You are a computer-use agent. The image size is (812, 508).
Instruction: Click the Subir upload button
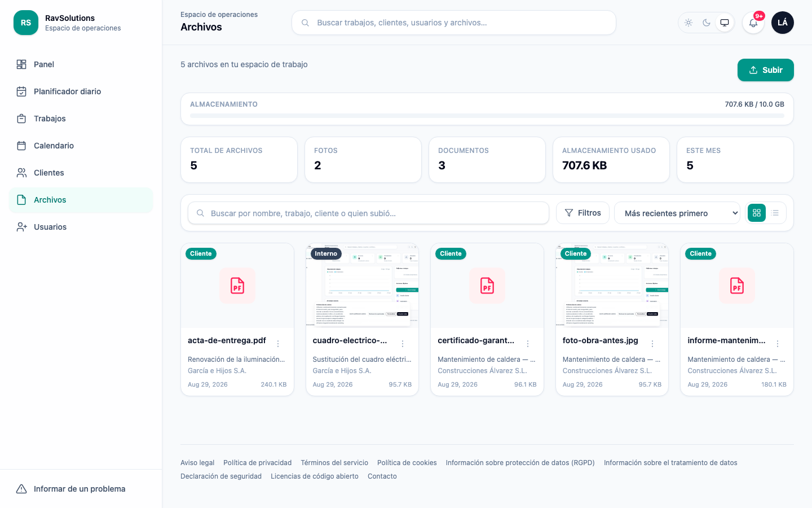(766, 70)
